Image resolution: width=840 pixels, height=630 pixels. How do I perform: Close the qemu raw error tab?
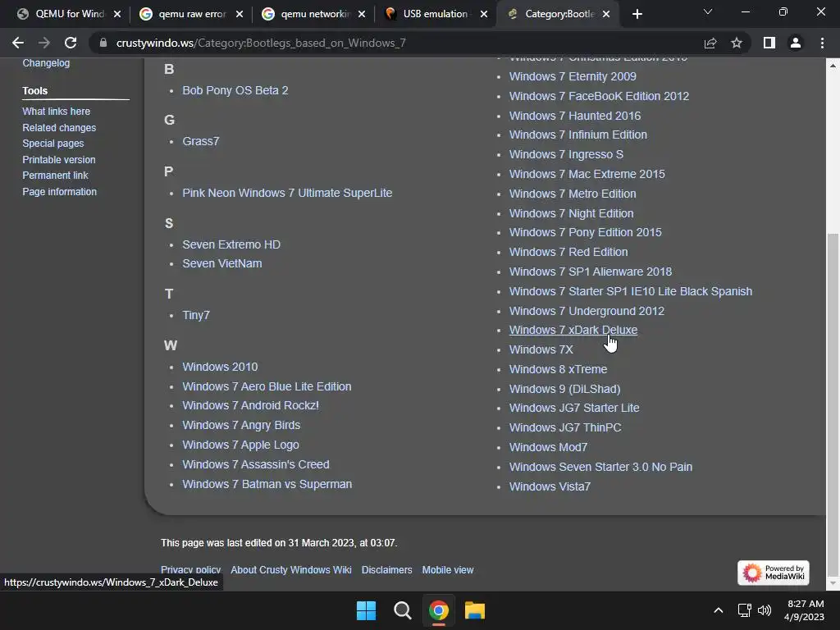click(x=240, y=14)
